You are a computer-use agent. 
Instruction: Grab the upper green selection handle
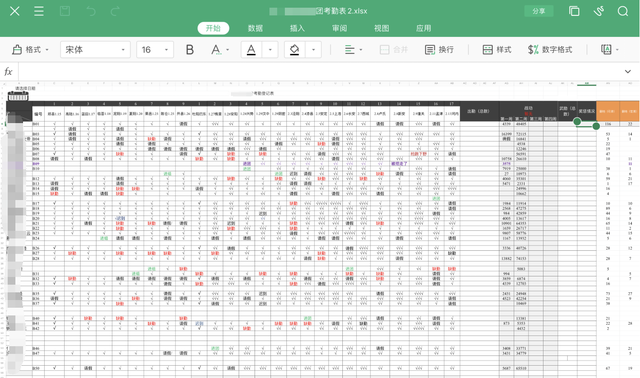pyautogui.click(x=577, y=121)
